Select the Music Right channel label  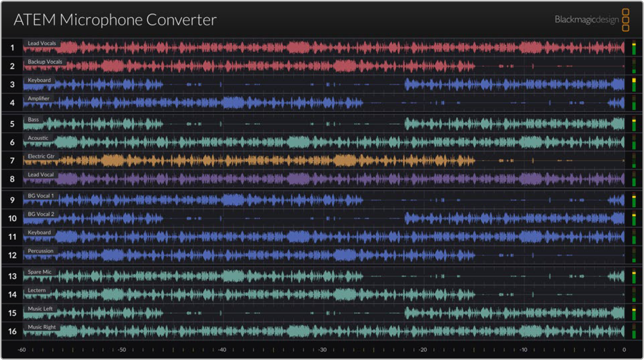point(42,327)
